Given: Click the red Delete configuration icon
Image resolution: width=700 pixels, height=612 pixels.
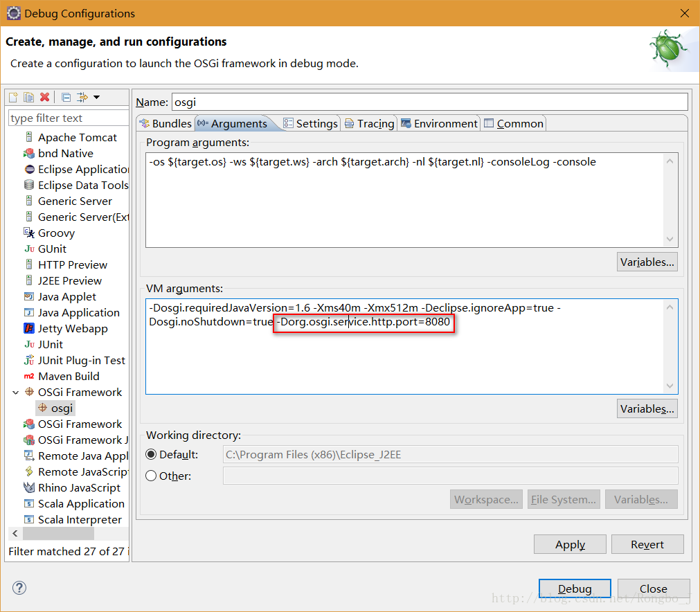Looking at the screenshot, I should 44,97.
